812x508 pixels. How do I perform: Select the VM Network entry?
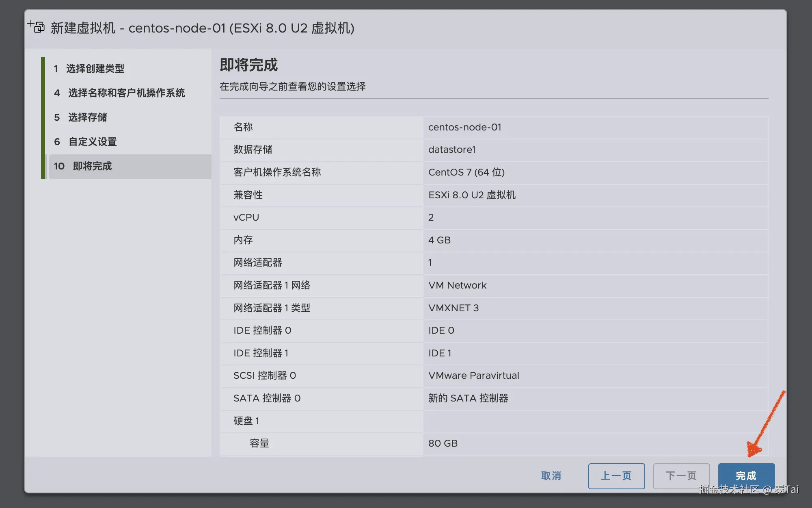[457, 285]
